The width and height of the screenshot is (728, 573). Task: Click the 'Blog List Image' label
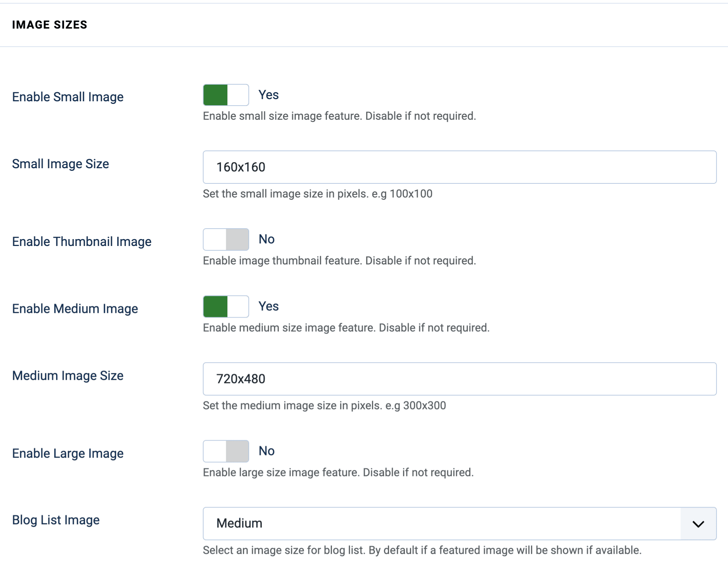56,520
